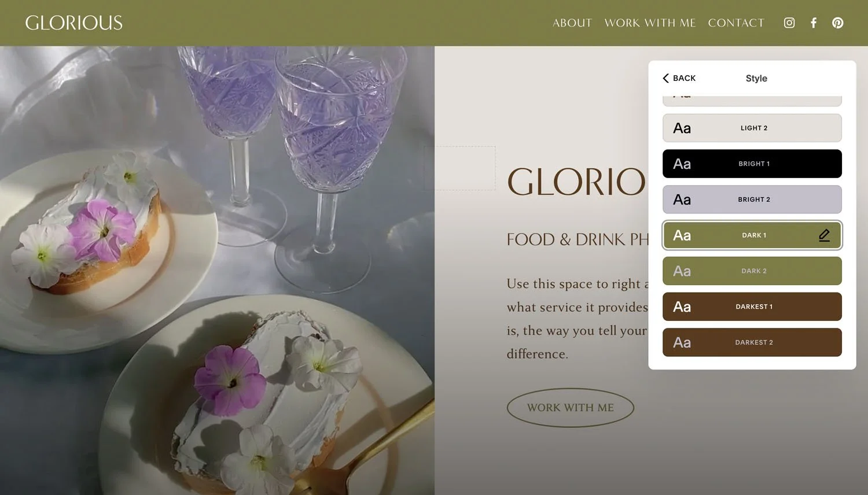Click the GLORIOUS header logo
The image size is (868, 495).
click(x=74, y=23)
